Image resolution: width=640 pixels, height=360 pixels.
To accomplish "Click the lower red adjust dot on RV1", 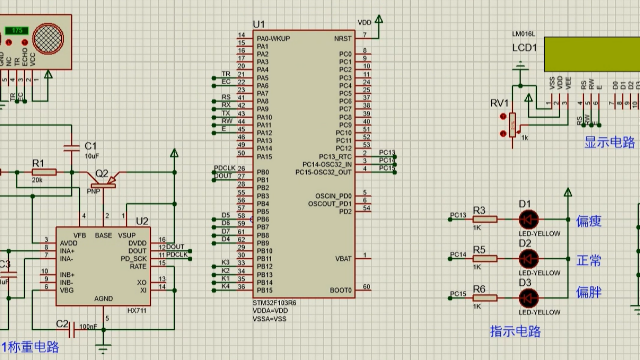I will click(503, 133).
